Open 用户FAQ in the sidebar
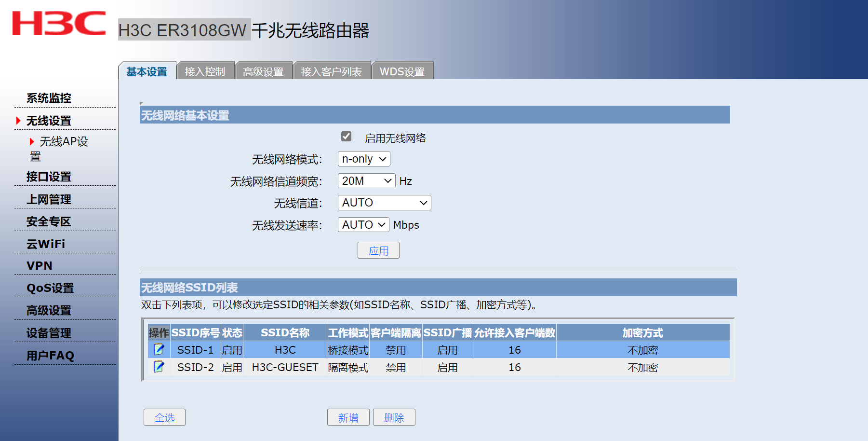 (50, 356)
